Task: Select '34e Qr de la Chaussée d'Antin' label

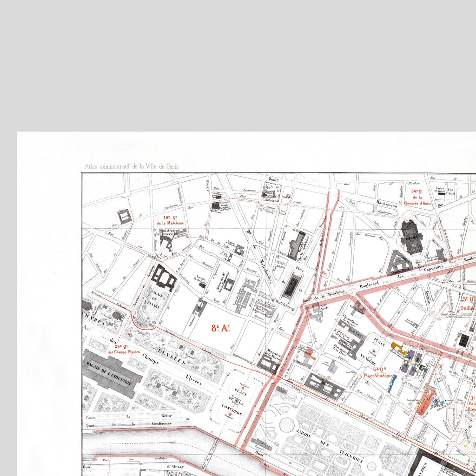Action: (x=418, y=197)
